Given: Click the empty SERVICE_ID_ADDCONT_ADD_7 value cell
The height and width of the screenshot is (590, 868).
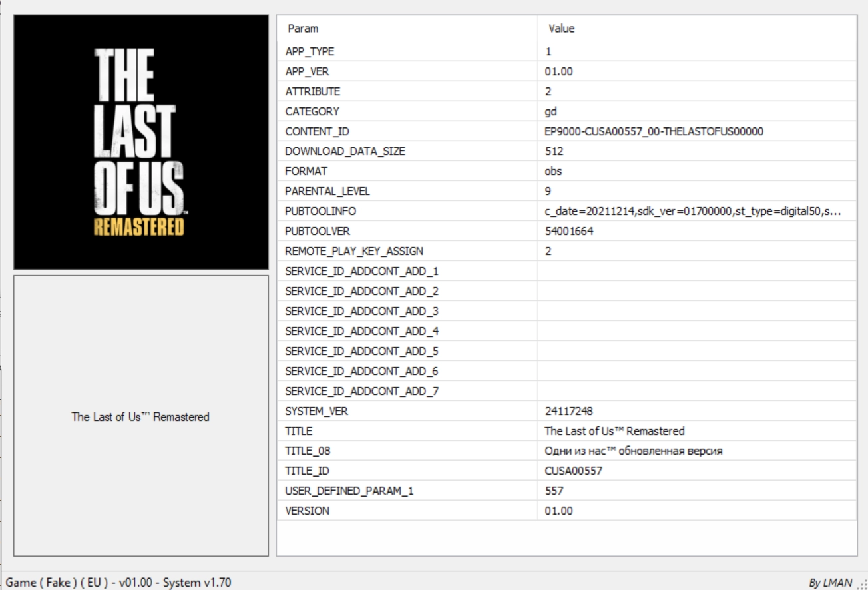Looking at the screenshot, I should [696, 392].
